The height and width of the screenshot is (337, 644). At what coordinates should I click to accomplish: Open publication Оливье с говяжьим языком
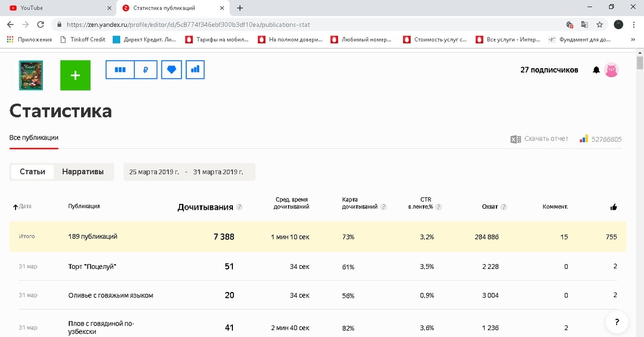coord(111,295)
